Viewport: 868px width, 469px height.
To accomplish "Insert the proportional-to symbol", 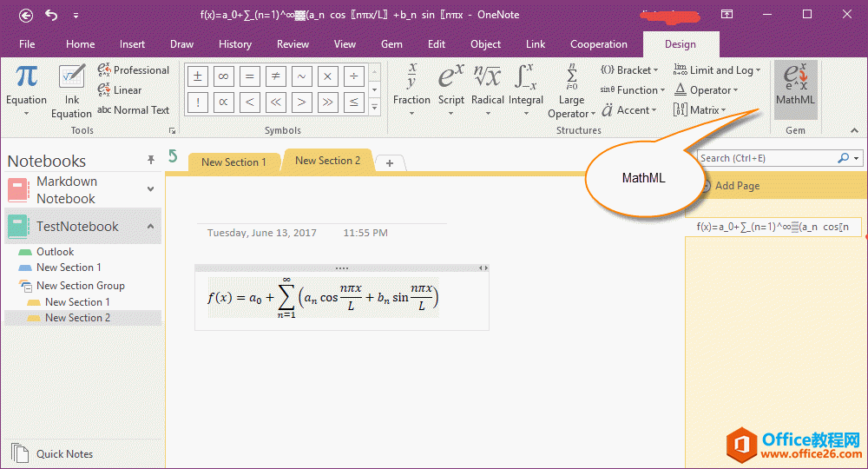I will point(224,102).
